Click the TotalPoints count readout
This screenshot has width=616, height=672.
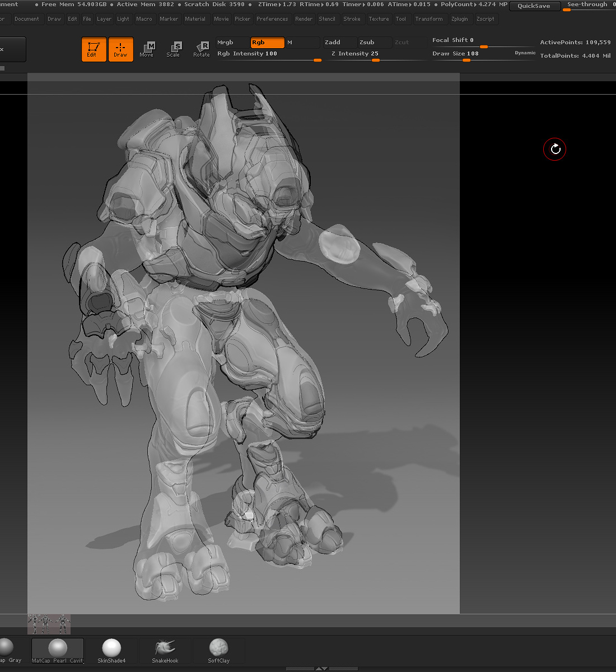click(575, 56)
